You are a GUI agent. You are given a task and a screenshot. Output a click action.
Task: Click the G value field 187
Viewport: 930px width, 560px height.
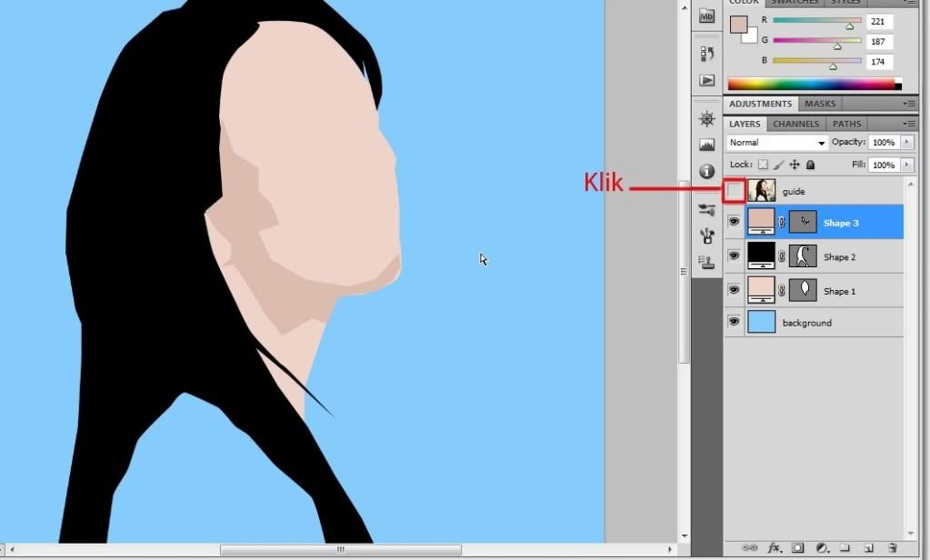880,42
